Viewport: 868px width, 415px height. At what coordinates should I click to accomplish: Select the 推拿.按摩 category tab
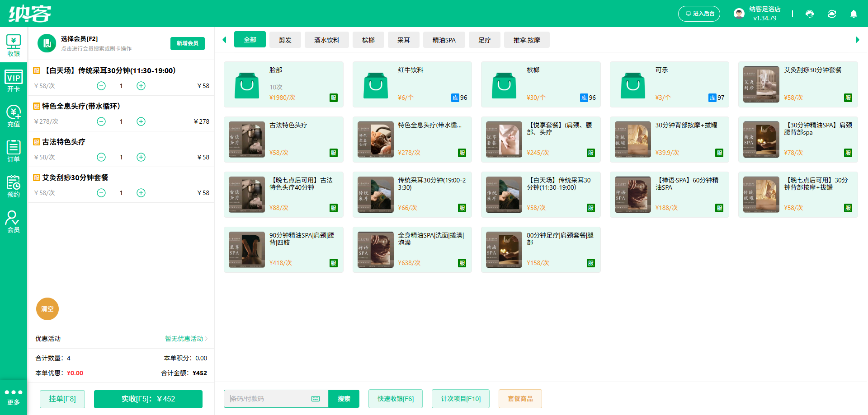[527, 40]
